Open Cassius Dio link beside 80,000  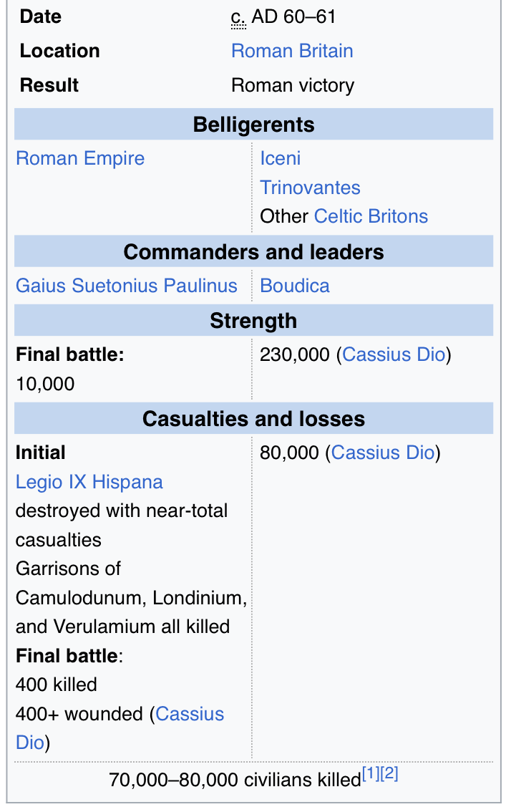click(383, 453)
